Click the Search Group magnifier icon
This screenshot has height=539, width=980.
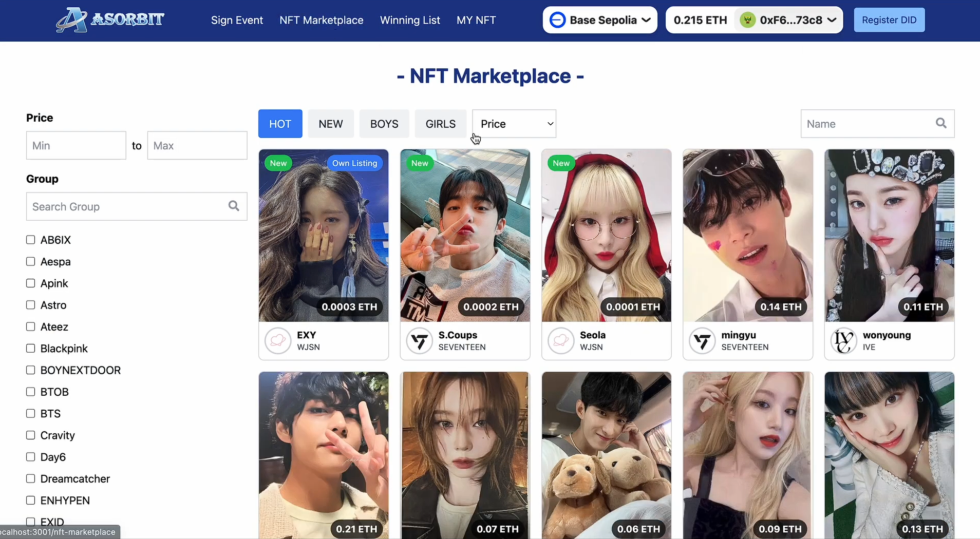click(x=234, y=206)
